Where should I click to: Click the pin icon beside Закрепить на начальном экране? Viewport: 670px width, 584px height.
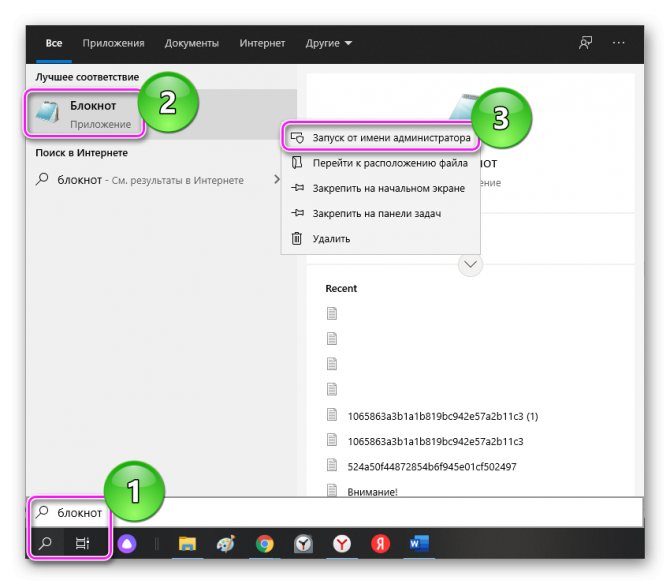297,188
